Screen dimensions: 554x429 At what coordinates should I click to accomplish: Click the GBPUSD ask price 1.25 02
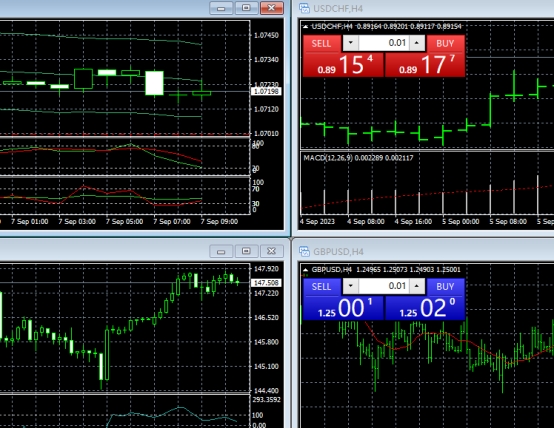point(425,308)
